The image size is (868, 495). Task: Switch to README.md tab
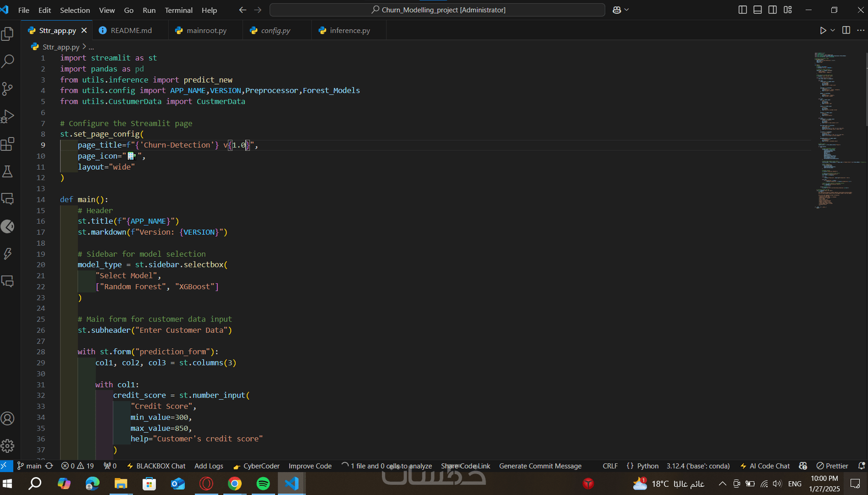point(131,31)
